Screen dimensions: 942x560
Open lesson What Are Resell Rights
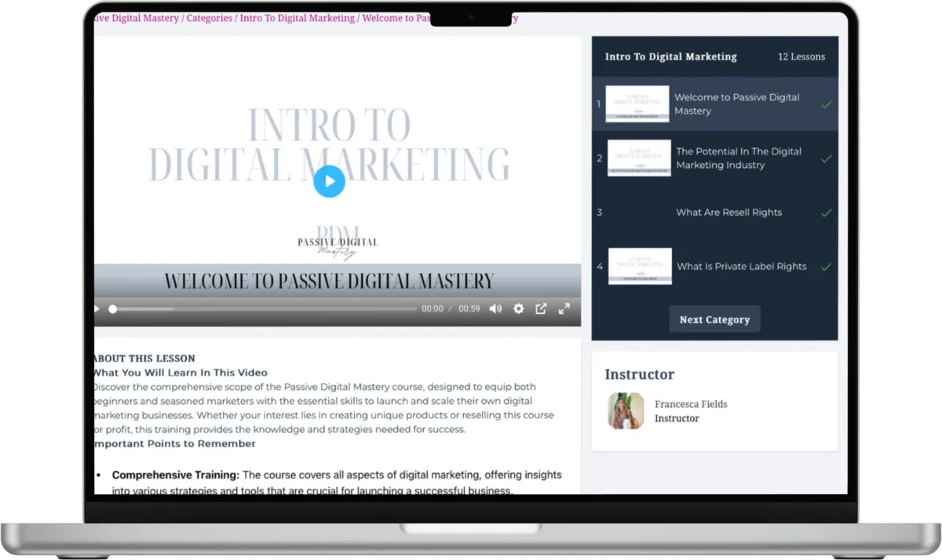point(714,213)
